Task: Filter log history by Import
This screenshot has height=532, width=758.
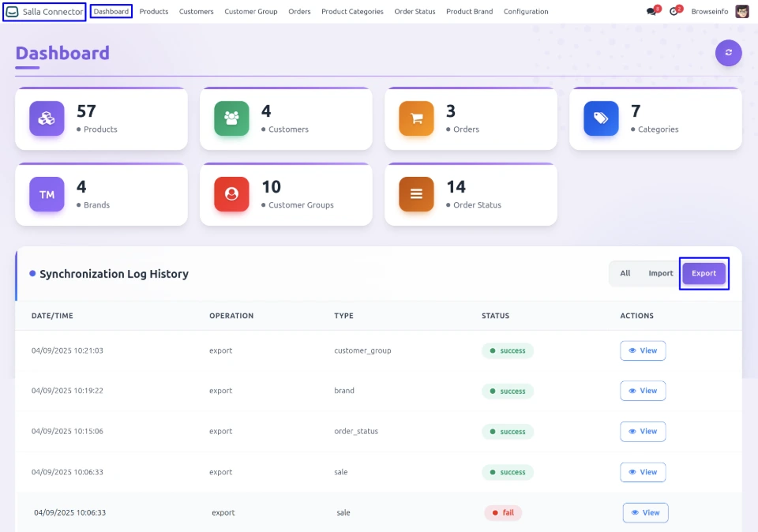Action: point(661,273)
